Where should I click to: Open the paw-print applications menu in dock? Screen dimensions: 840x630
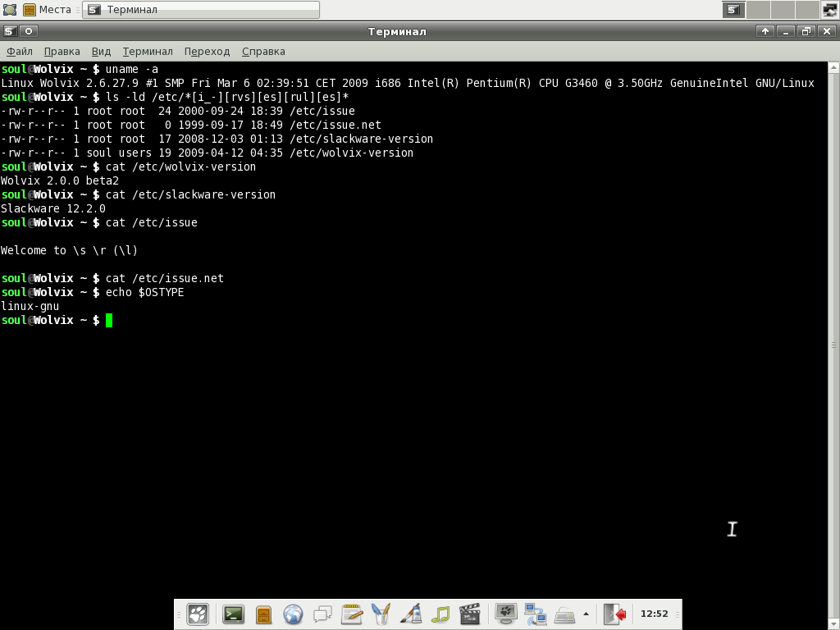(198, 614)
